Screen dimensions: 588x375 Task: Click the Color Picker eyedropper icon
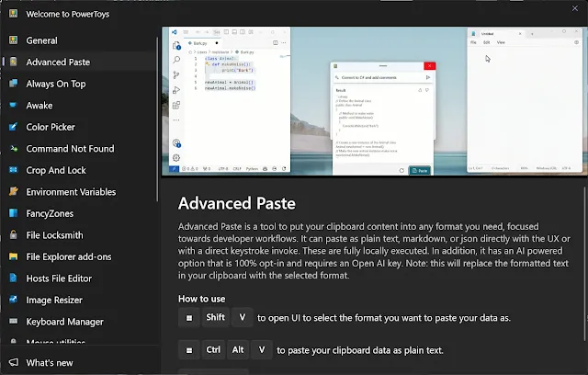pos(14,127)
